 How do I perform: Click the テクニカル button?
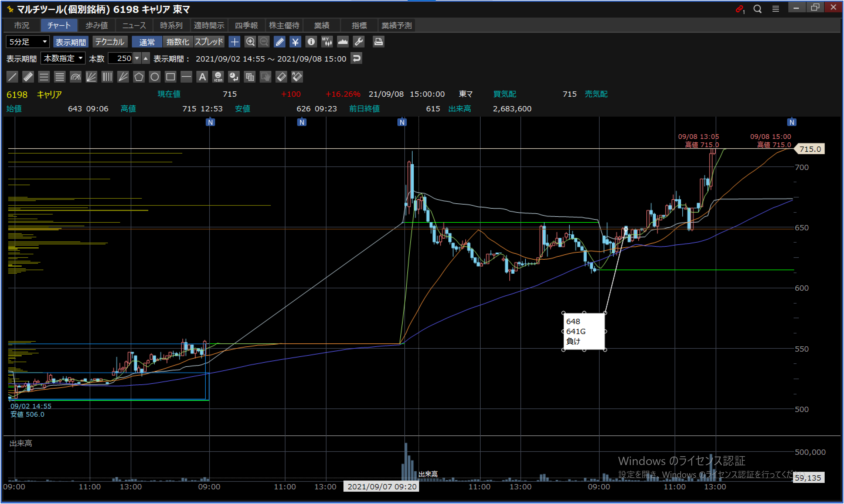pos(109,42)
